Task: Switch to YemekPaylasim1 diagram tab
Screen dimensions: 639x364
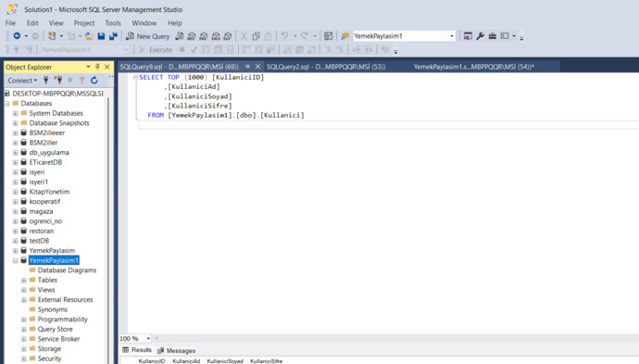Action: [x=473, y=67]
